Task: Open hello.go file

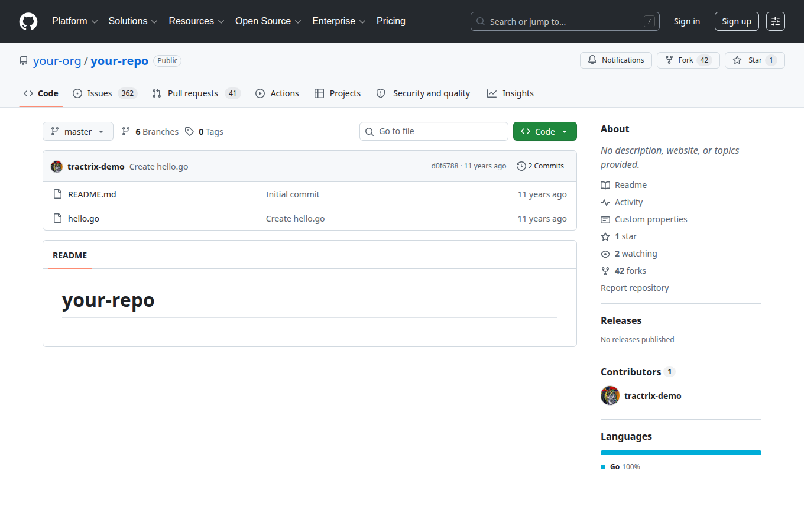Action: [83, 219]
